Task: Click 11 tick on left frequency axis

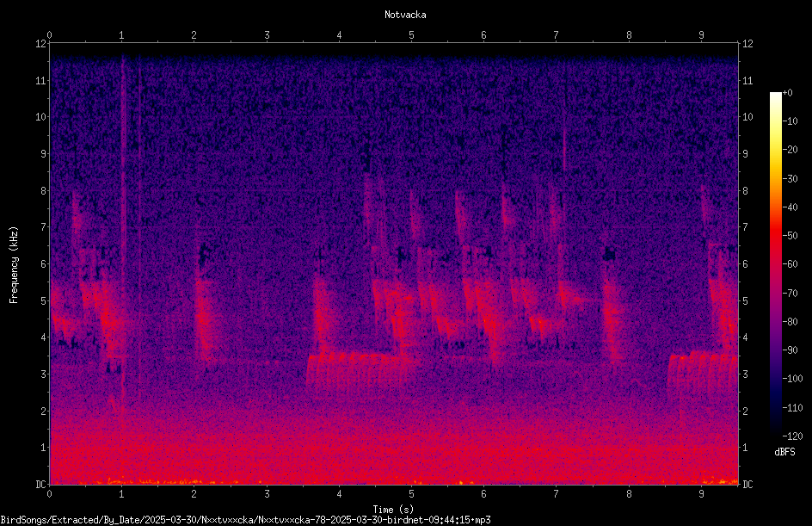Action: click(40, 81)
